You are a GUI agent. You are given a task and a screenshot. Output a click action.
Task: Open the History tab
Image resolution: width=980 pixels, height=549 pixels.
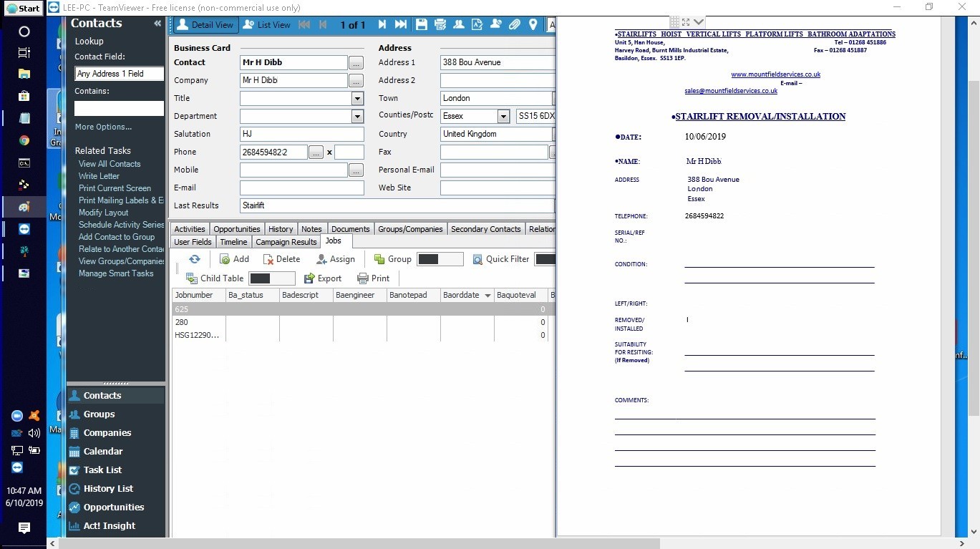click(x=281, y=229)
